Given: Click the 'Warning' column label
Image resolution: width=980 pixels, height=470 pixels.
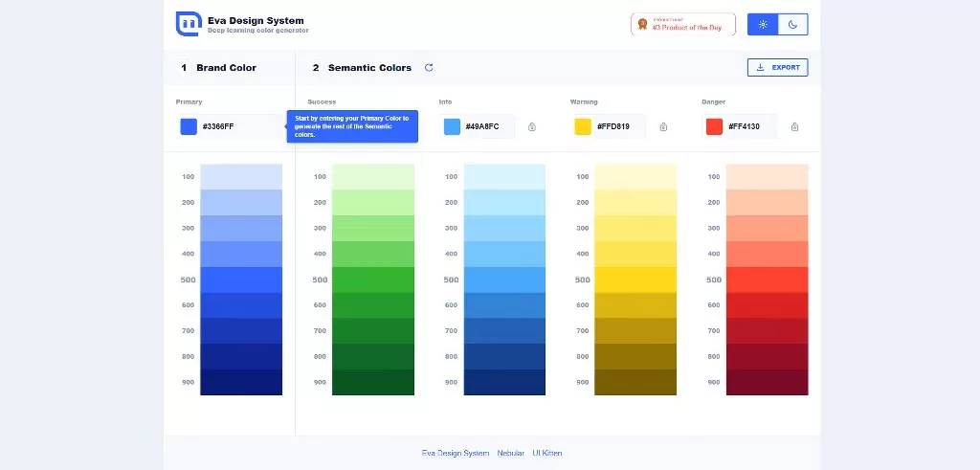Looking at the screenshot, I should click(x=584, y=101).
